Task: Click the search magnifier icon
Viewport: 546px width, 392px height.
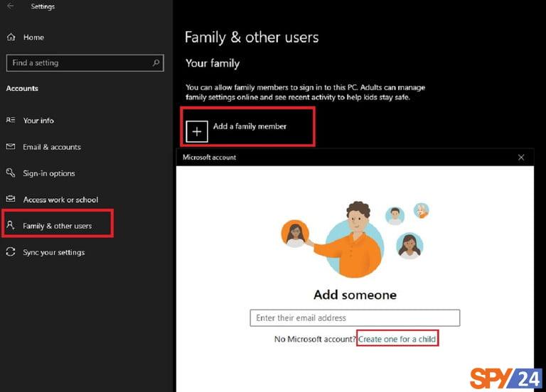Action: 156,62
